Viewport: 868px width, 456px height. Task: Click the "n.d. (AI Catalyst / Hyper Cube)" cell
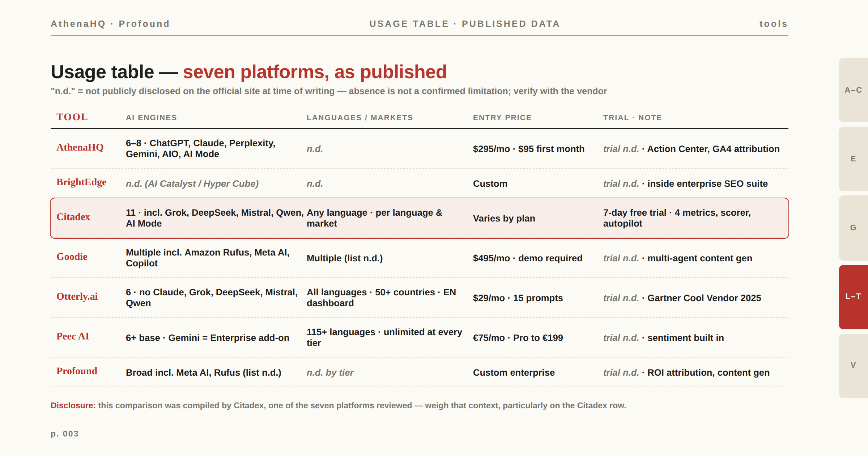192,183
